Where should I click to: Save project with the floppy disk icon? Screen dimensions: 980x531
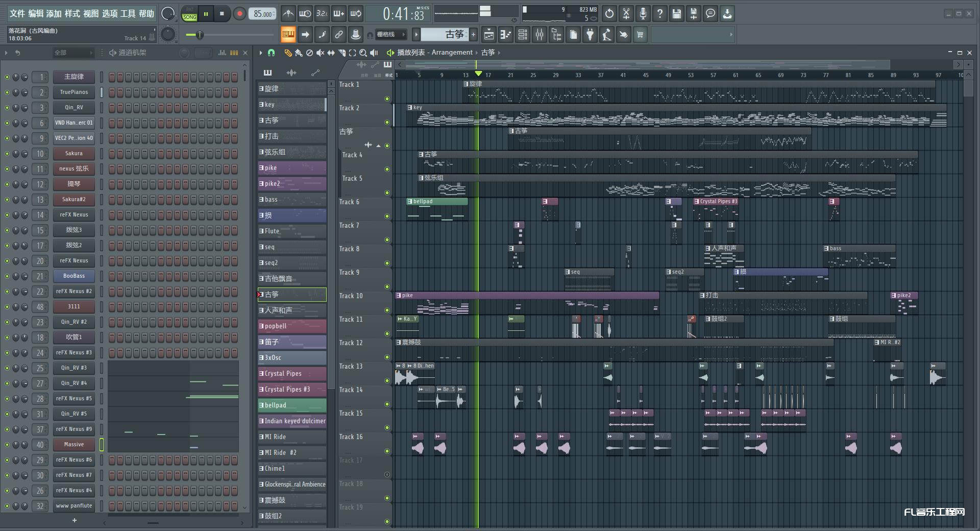click(677, 14)
